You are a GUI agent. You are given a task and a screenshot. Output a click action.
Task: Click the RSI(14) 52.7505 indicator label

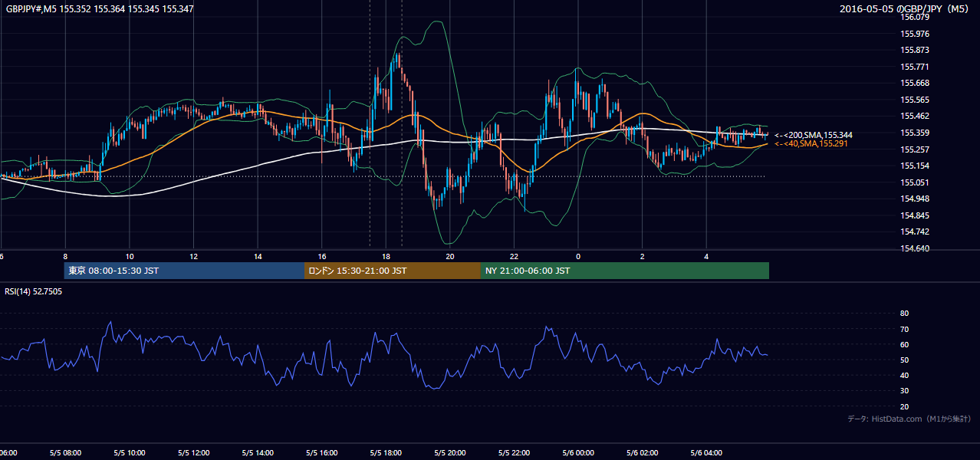[x=34, y=291]
